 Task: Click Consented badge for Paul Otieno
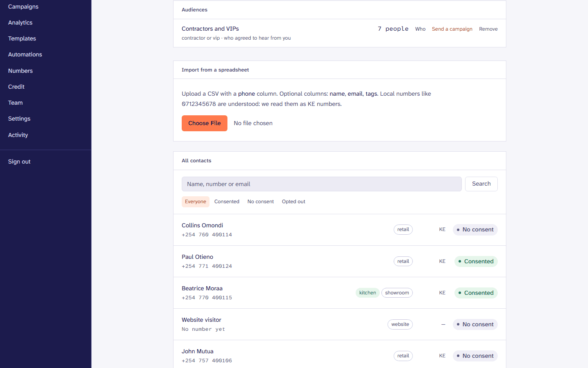tap(476, 261)
